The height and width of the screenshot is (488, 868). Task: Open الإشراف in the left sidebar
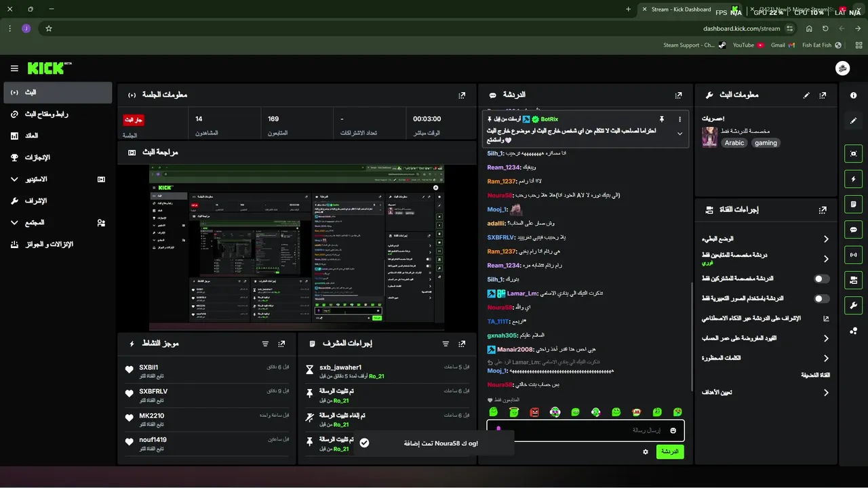pos(58,201)
